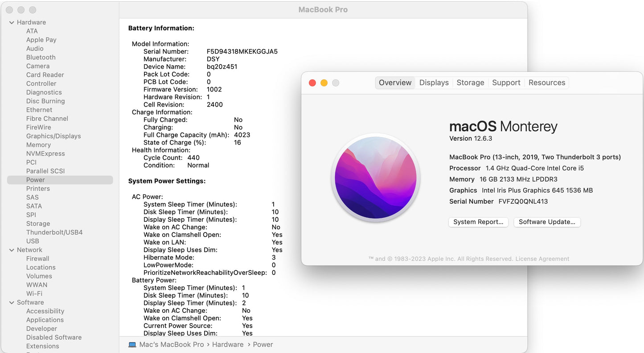Collapse the Software section in sidebar
Viewport: 644px width, 353px height.
12,303
